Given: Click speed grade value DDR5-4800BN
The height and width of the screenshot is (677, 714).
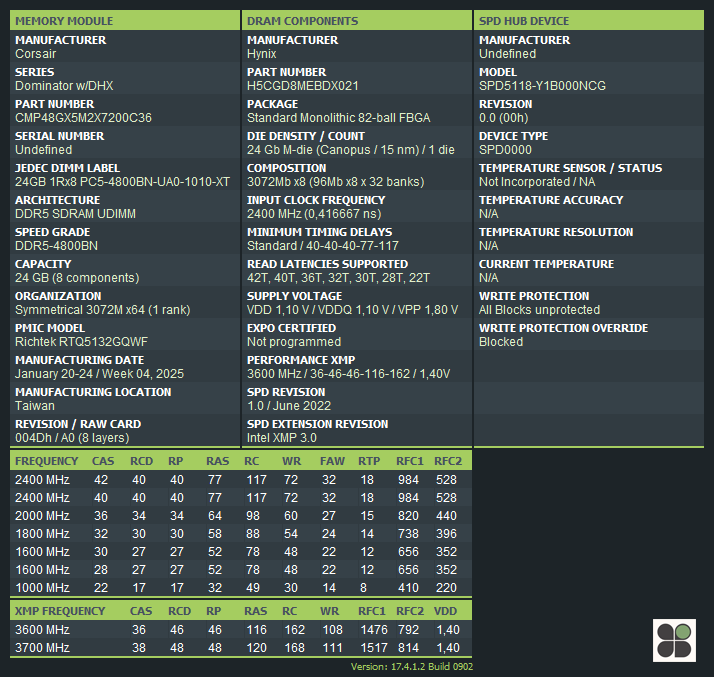Looking at the screenshot, I should (56, 246).
